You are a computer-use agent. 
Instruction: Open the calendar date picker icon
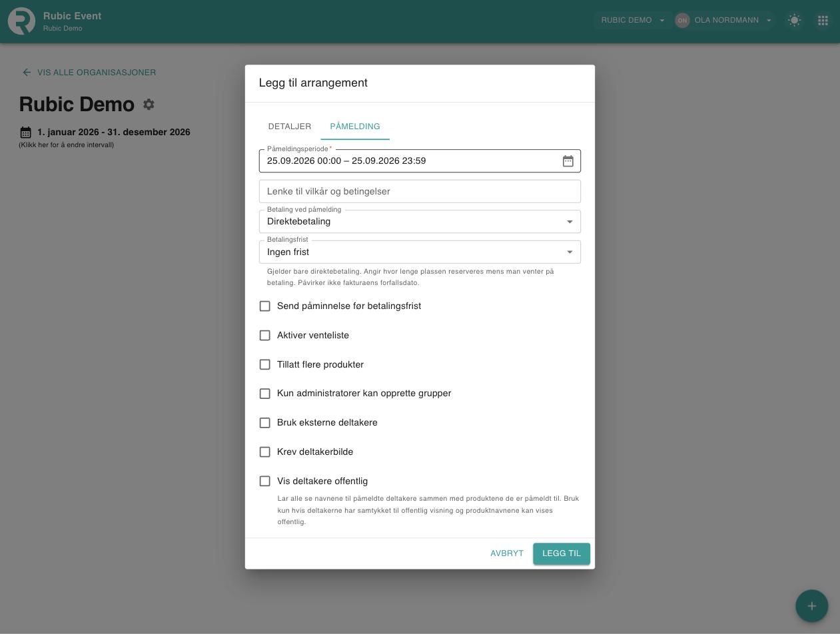pos(568,161)
